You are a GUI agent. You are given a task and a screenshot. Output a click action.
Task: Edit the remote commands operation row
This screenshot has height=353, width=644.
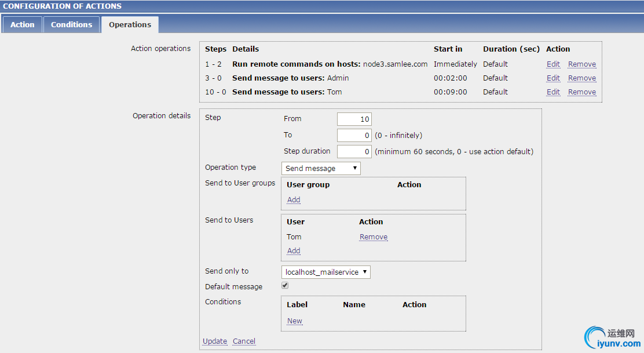[x=553, y=64]
